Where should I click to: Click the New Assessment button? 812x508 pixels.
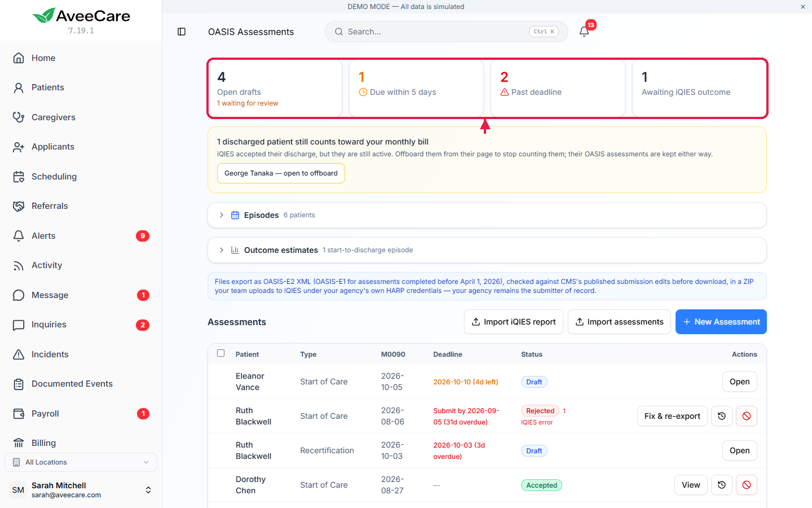[721, 322]
